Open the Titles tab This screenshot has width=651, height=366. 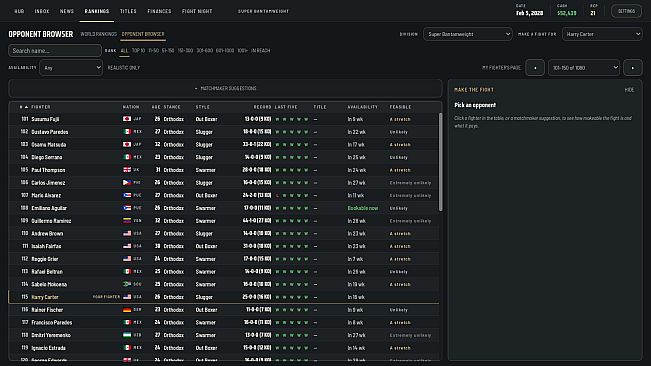point(128,11)
